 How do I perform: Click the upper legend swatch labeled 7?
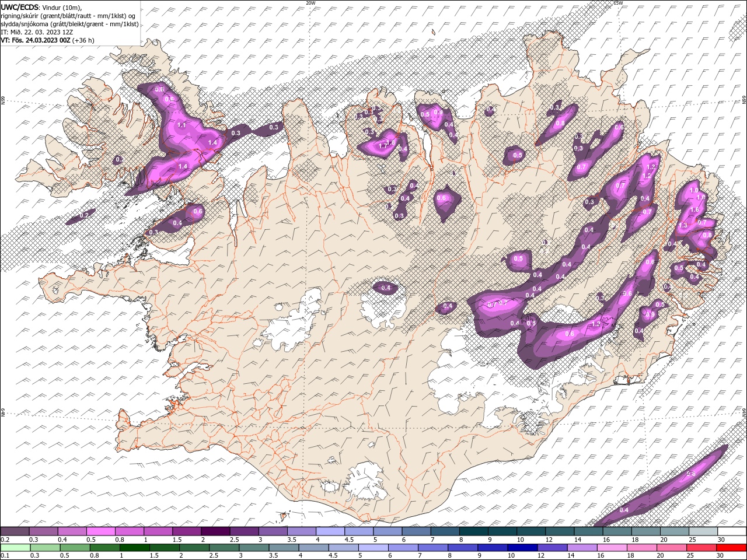point(444,531)
